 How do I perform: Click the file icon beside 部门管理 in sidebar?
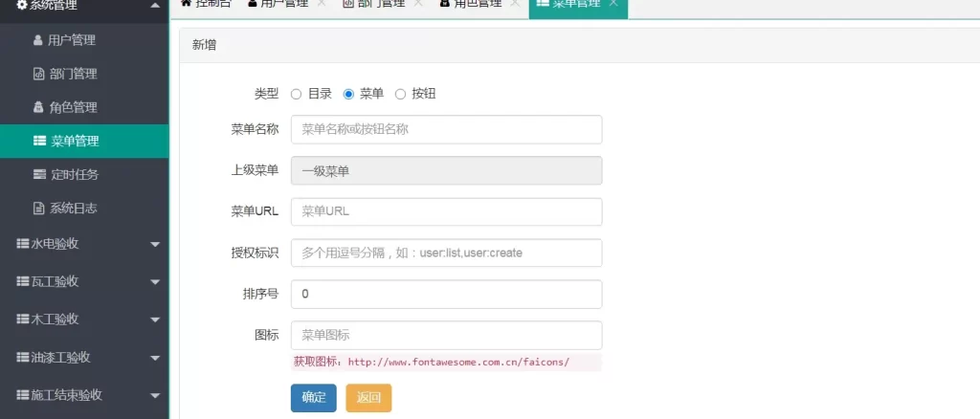click(38, 74)
